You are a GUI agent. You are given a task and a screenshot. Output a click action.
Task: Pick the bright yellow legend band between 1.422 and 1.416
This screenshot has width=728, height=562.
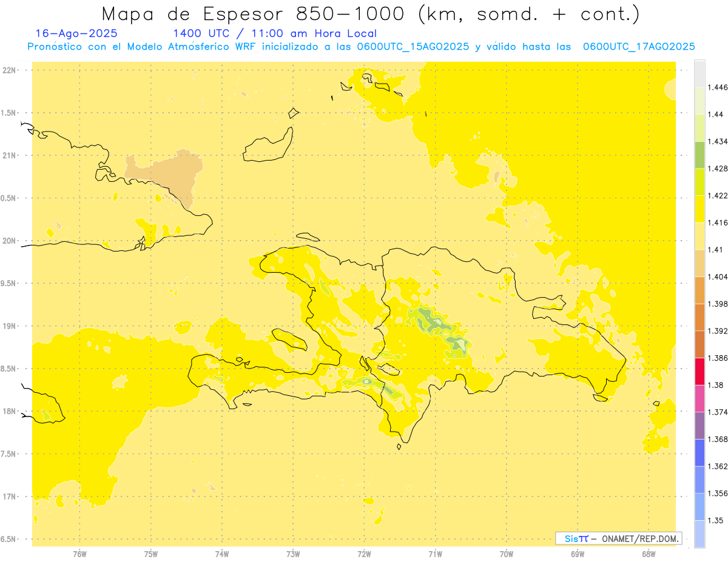point(699,209)
